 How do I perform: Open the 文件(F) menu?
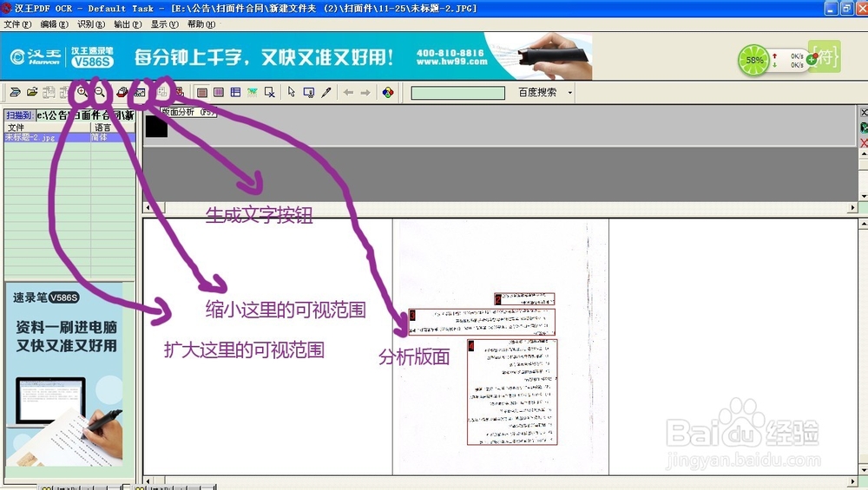coord(17,24)
